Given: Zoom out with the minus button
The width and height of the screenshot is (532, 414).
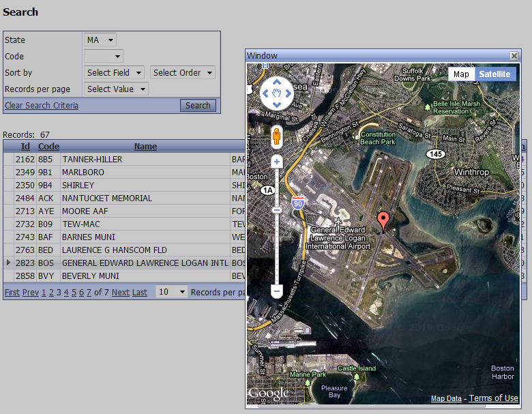Looking at the screenshot, I should point(277,291).
